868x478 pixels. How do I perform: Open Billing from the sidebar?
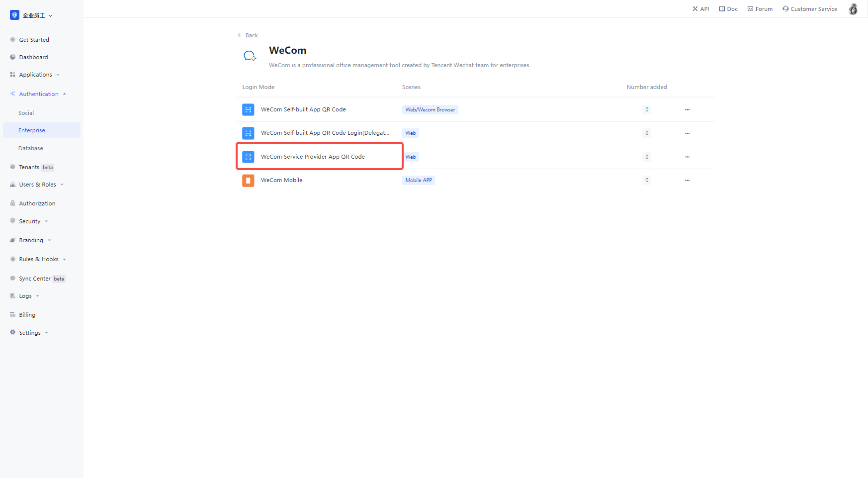coord(27,314)
